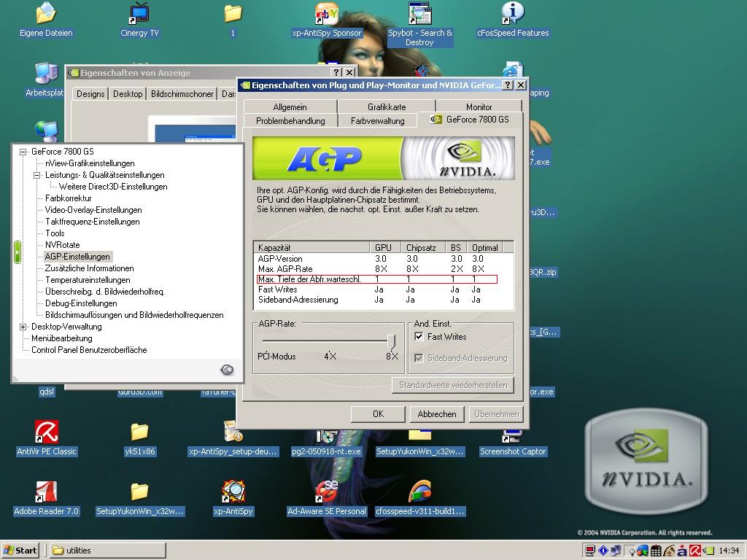The height and width of the screenshot is (560, 747).
Task: Click the NVIDIA tray icon near the clock
Action: coord(708,551)
